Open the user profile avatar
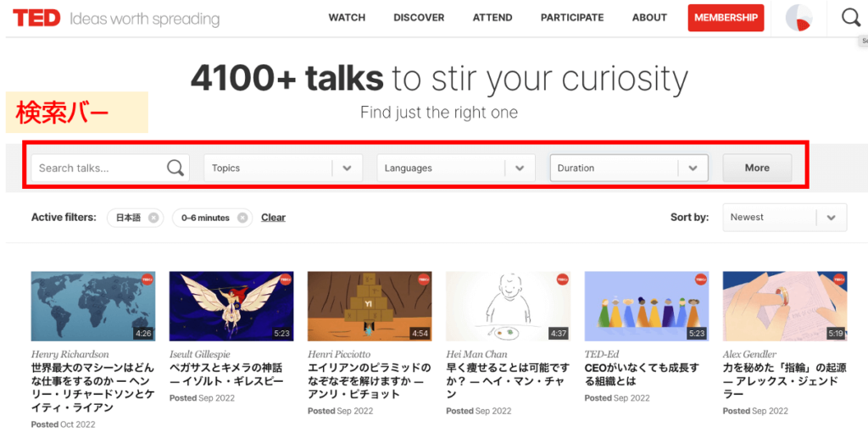This screenshot has width=868, height=432. click(x=798, y=18)
